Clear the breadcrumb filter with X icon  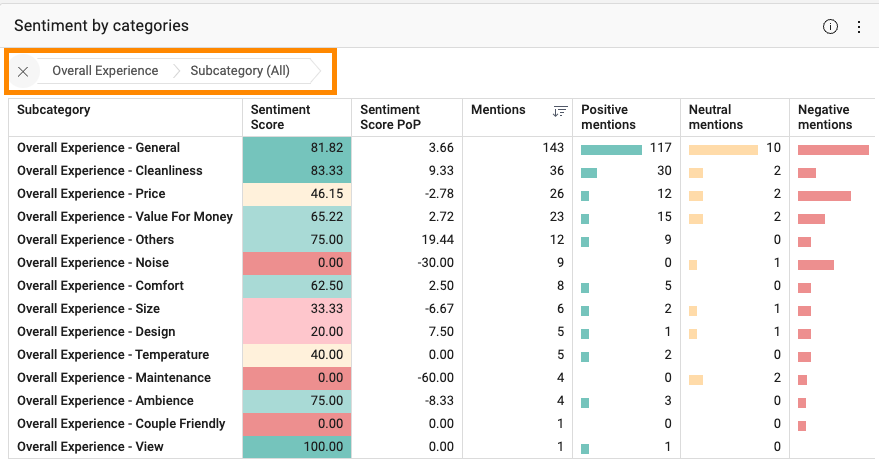pos(23,72)
